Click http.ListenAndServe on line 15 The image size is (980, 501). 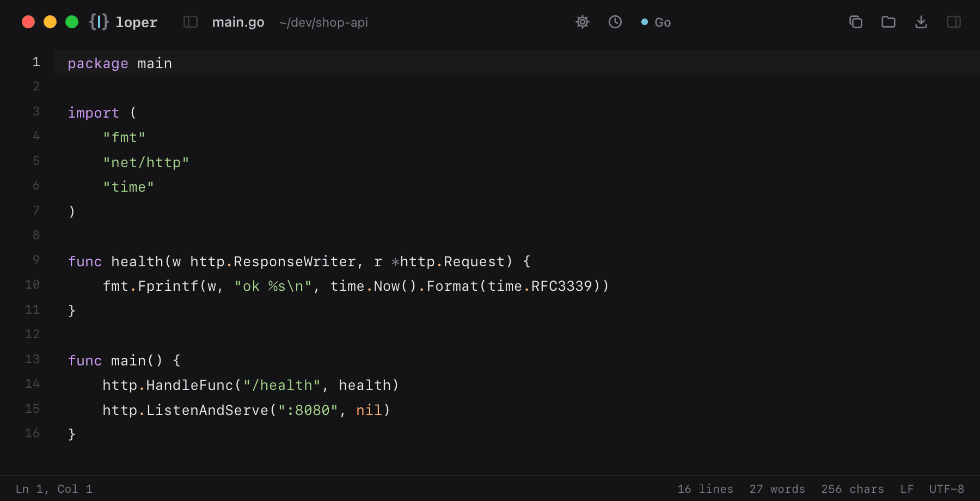(x=186, y=410)
